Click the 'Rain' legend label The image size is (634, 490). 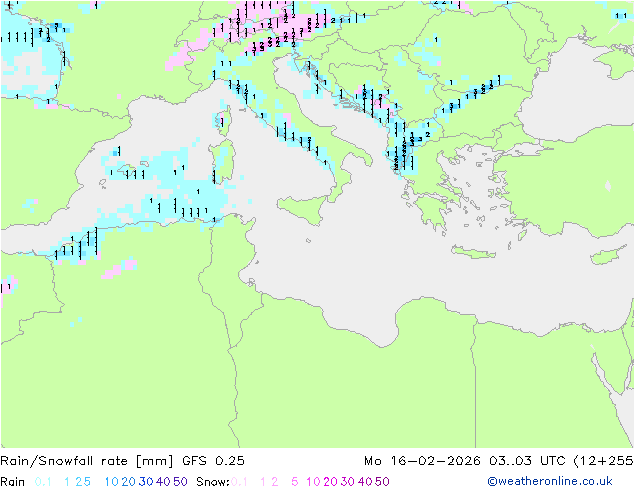point(13,482)
